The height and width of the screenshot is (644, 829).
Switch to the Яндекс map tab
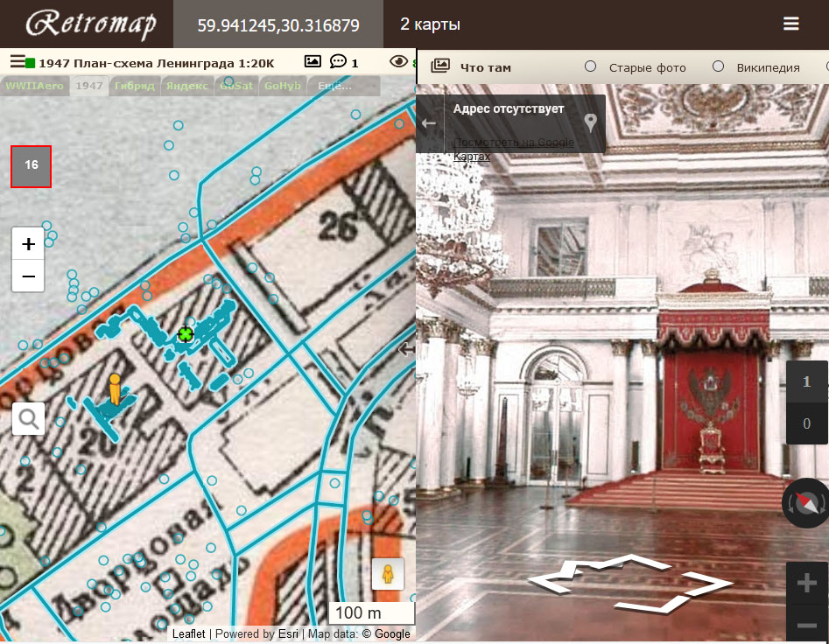pos(186,86)
